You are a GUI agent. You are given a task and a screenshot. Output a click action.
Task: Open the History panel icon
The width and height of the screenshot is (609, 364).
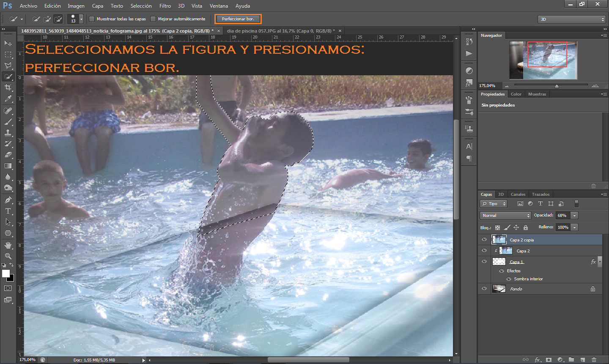point(469,41)
